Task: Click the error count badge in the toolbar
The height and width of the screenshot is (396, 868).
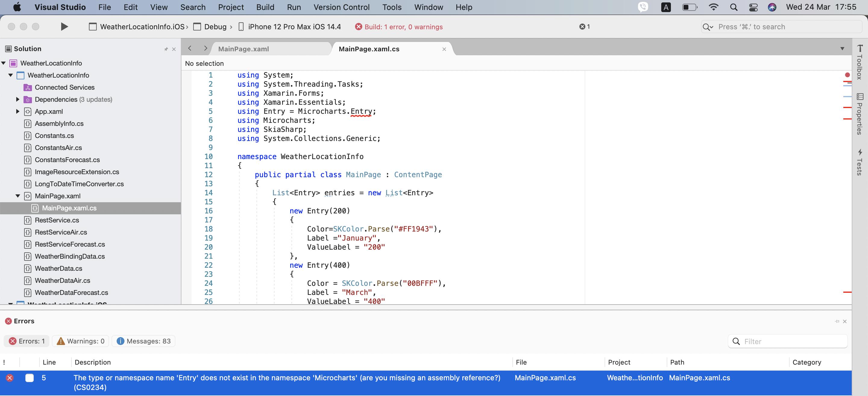Action: 584,26
